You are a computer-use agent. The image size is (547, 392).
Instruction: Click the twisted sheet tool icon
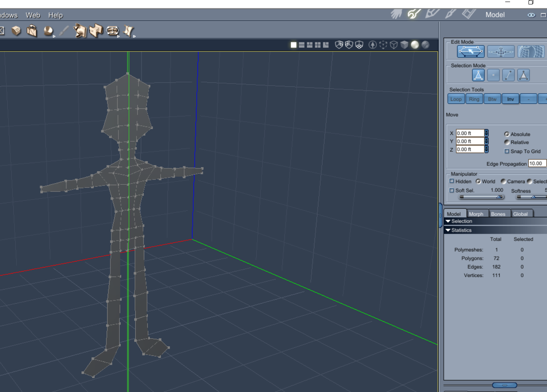tap(129, 31)
